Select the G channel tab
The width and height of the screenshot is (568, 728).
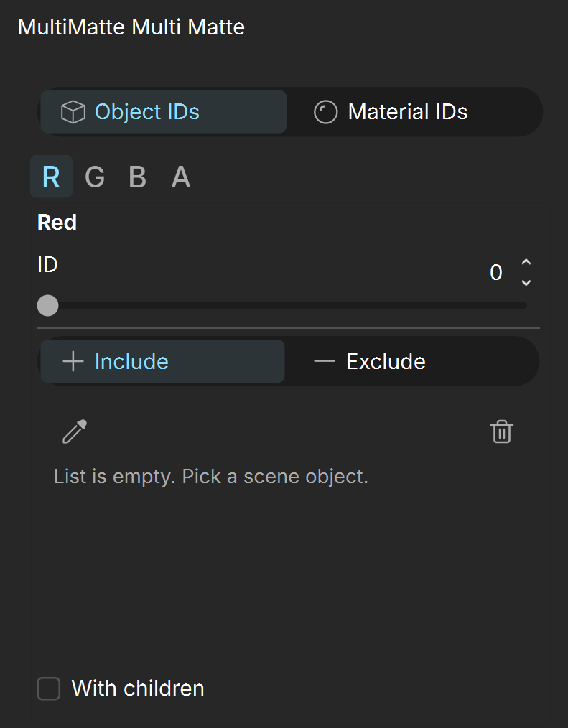coord(95,177)
